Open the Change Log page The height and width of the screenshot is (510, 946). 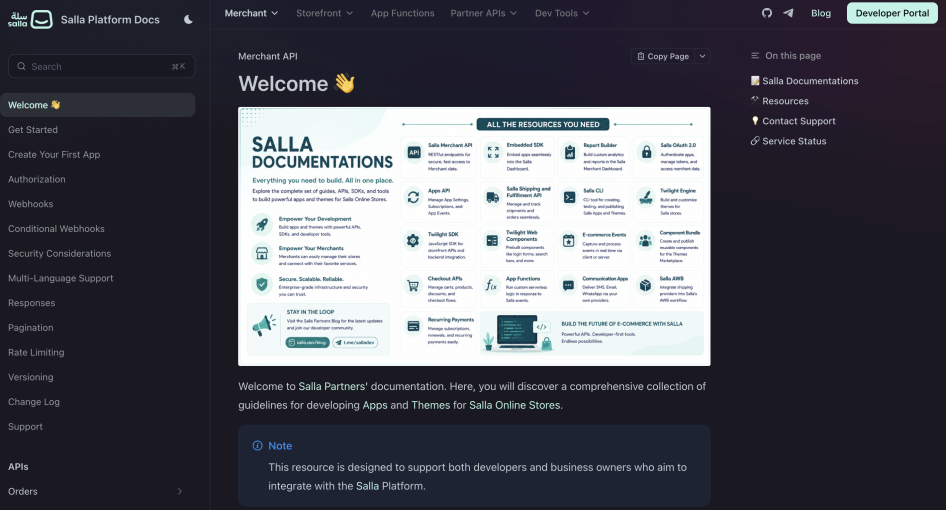34,402
